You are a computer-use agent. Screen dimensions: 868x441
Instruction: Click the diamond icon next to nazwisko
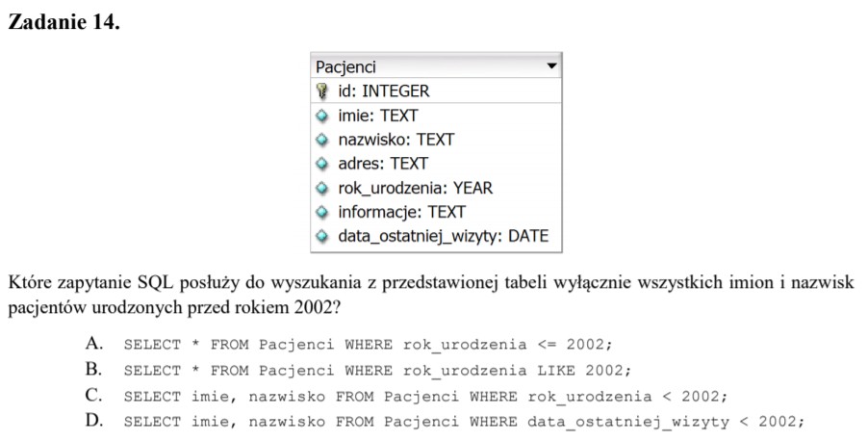pos(322,140)
